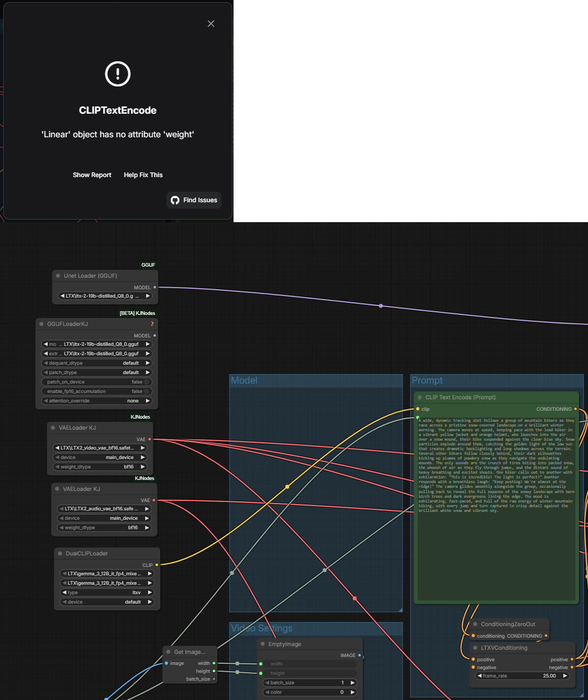588x700 pixels.
Task: Toggle patch_on_device in GGUFLoaderKJ
Action: pos(96,382)
